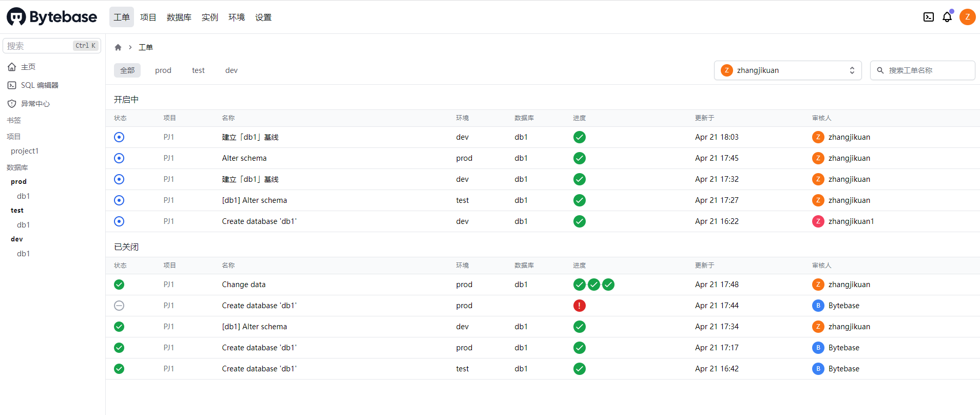Open Create database 'db1' dev issue
This screenshot has height=415, width=980.
pos(259,221)
